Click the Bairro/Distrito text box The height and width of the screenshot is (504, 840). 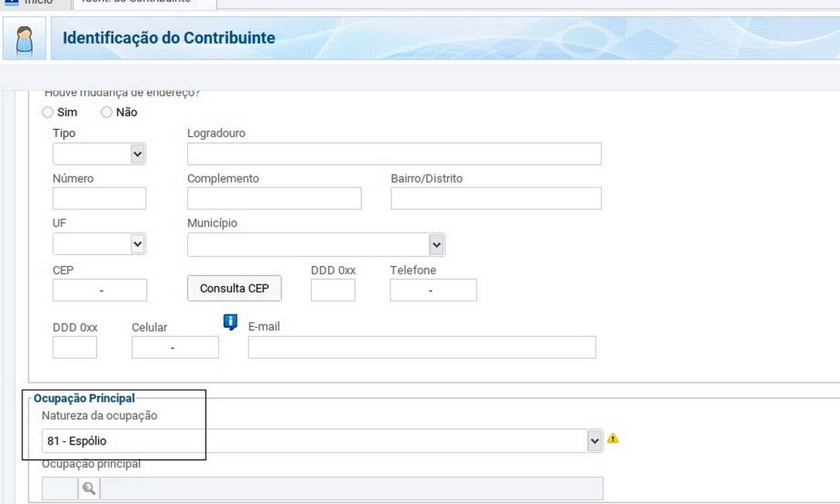coord(495,199)
